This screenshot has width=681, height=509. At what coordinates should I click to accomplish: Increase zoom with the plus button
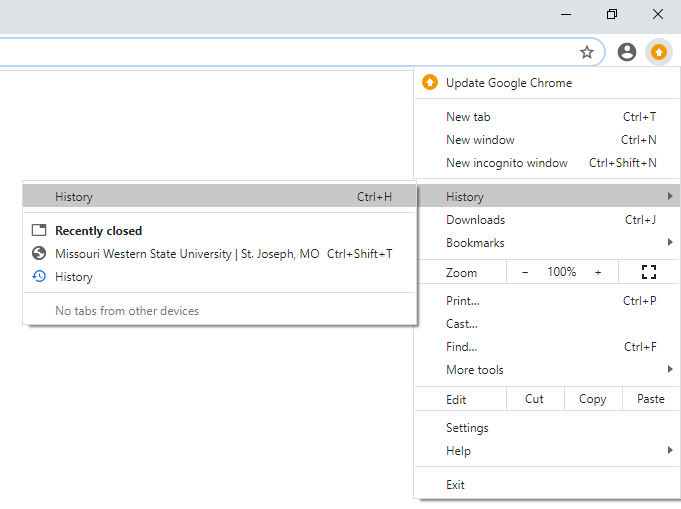(x=598, y=272)
